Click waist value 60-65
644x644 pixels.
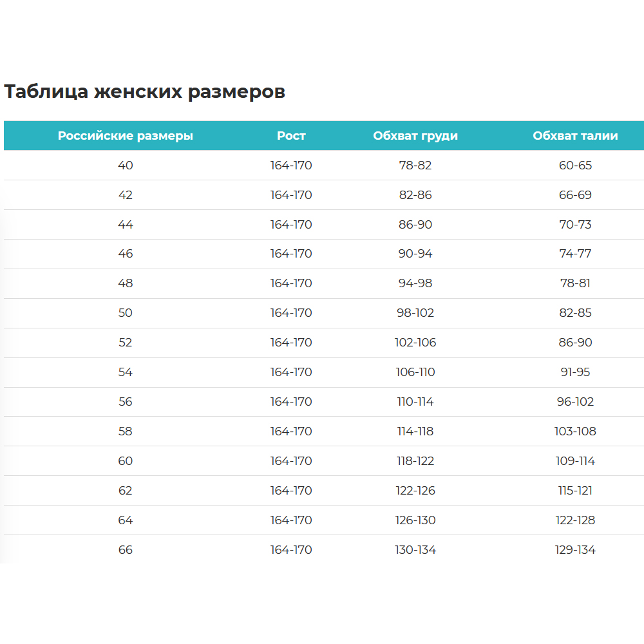coord(575,166)
